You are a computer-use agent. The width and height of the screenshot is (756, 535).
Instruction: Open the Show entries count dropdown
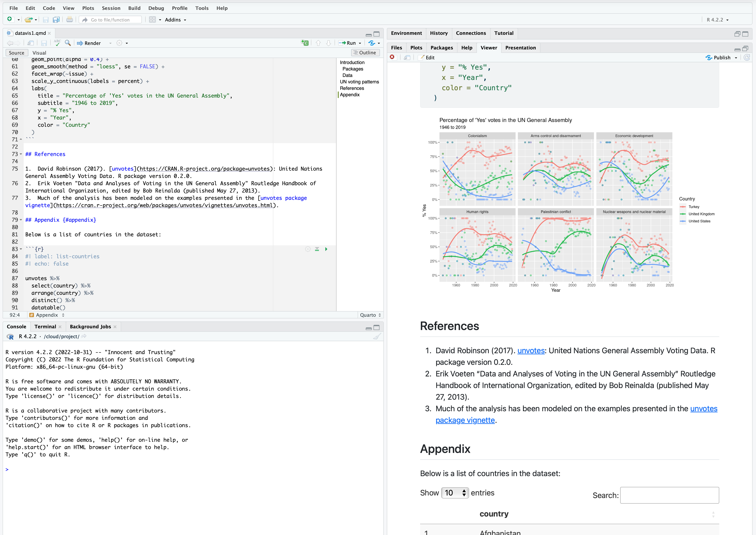pos(455,493)
